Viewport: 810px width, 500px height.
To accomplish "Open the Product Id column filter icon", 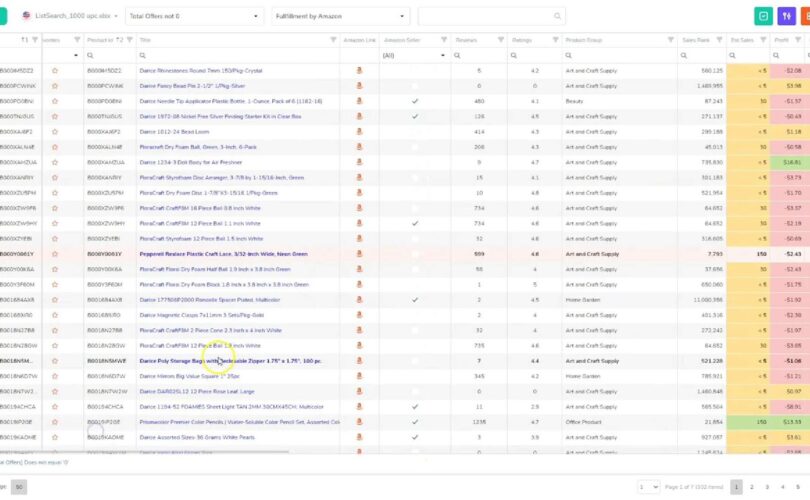I will coord(130,40).
